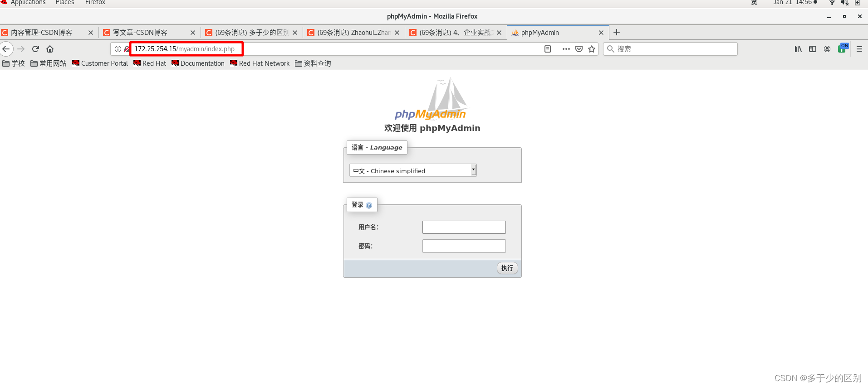
Task: Open Customer Portal bookmark
Action: tap(100, 63)
